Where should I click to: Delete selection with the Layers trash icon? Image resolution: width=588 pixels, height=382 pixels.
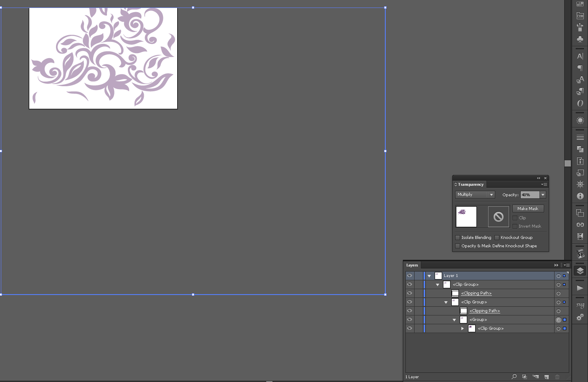click(x=557, y=377)
